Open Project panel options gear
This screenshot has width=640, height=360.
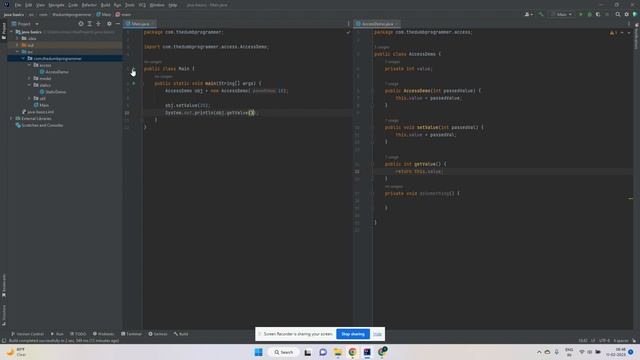coord(109,24)
